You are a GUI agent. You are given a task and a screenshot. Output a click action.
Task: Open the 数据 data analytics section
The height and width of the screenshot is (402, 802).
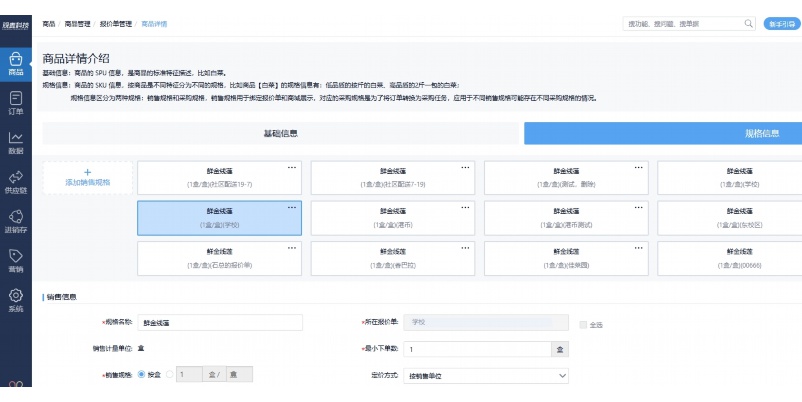click(x=16, y=143)
